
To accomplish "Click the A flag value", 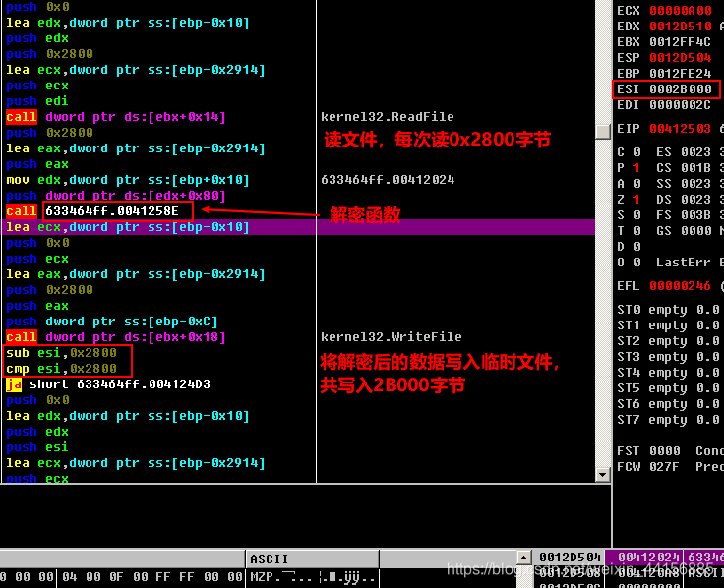I will pos(637,183).
